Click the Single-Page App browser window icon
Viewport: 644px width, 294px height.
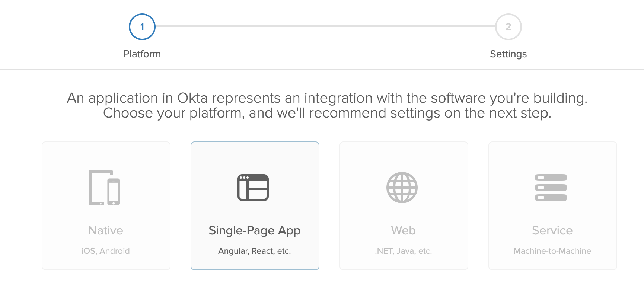(253, 188)
